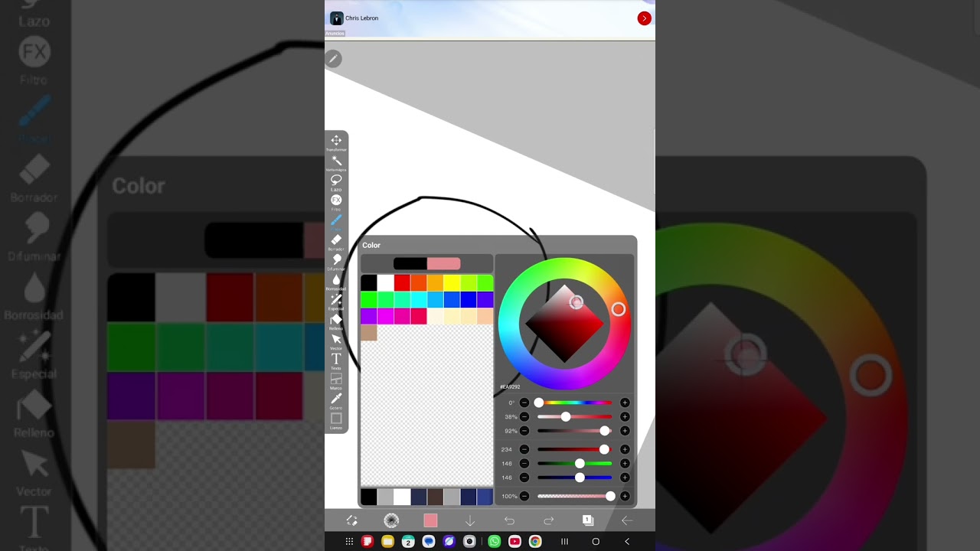Viewport: 980px width, 551px height.
Task: Pick the white palette swatch
Action: [x=385, y=283]
